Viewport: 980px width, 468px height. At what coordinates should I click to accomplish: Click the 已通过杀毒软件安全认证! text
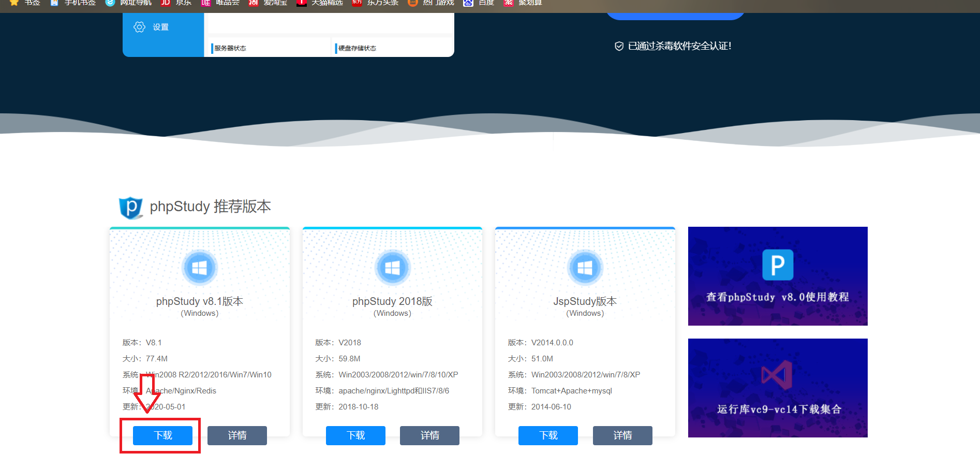coord(680,46)
